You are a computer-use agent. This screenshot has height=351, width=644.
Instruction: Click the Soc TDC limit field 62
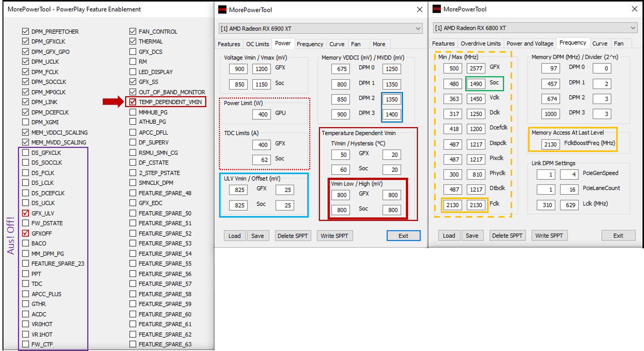(261, 160)
